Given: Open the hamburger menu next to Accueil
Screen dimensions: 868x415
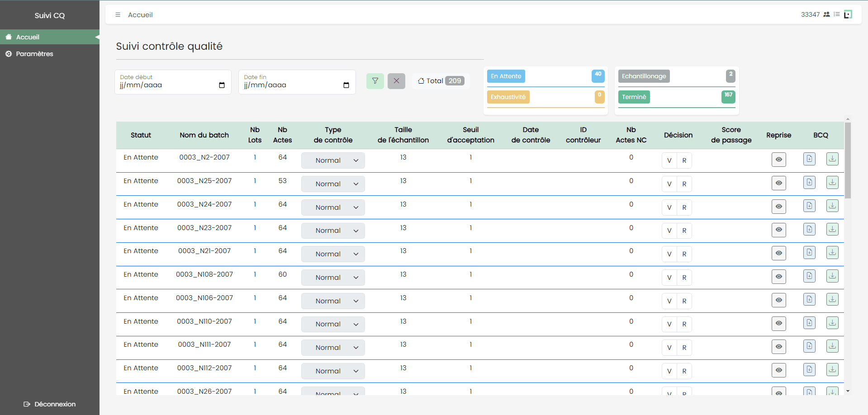Looking at the screenshot, I should coord(118,14).
